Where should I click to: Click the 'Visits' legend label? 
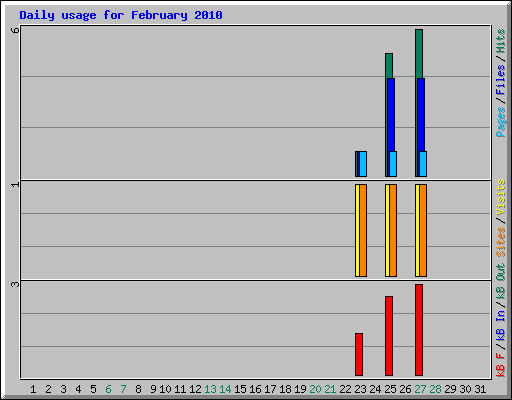tap(501, 197)
